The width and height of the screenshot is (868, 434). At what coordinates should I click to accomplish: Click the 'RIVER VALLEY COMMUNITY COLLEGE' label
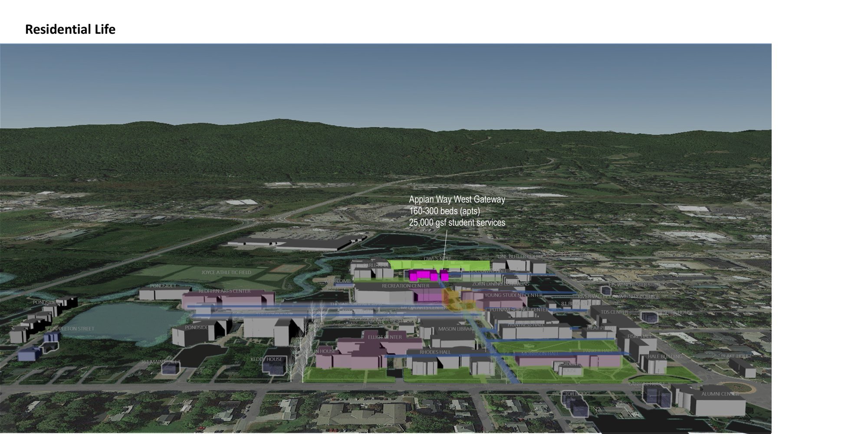tap(618, 296)
